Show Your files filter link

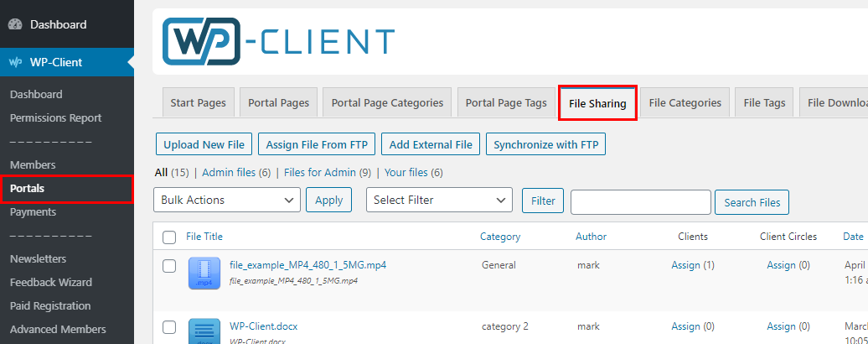pos(406,173)
